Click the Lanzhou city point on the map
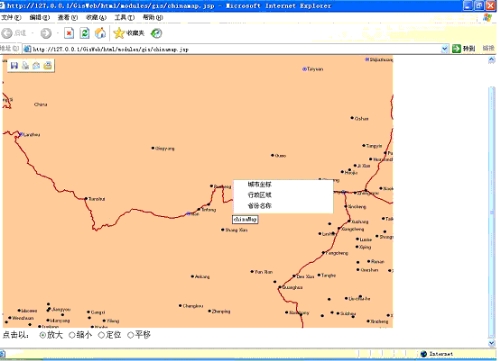 [x=21, y=134]
